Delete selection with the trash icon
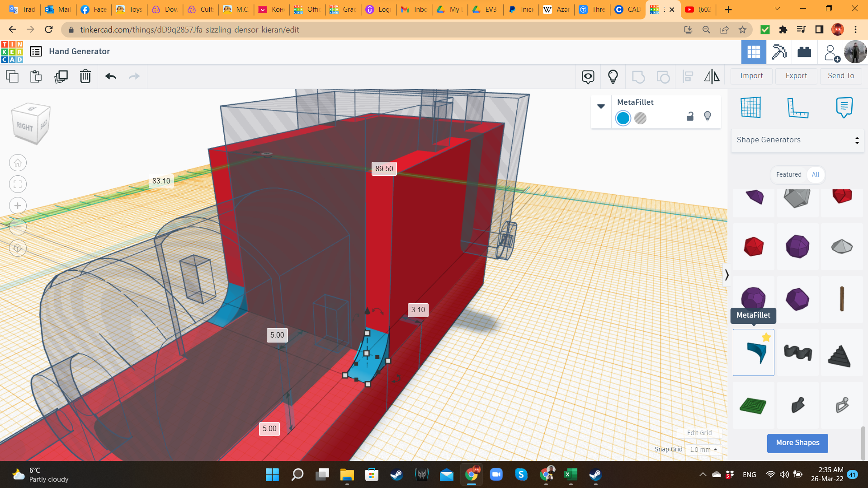 point(85,76)
